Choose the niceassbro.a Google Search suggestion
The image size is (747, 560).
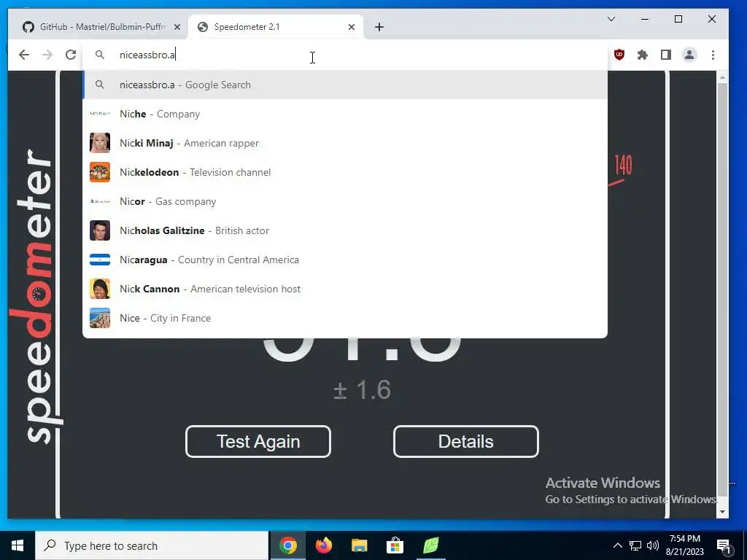click(345, 85)
